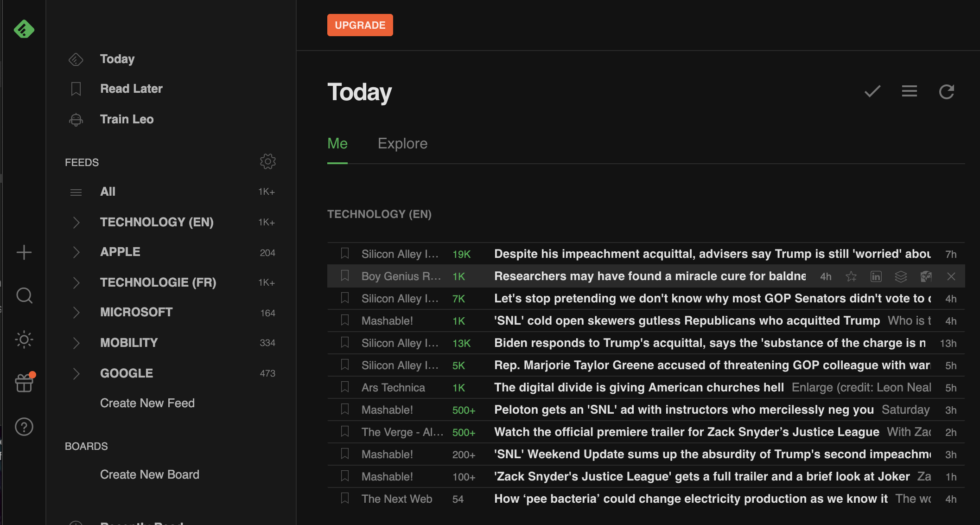This screenshot has width=980, height=525.
Task: Click the Create New Feed link
Action: click(x=147, y=403)
